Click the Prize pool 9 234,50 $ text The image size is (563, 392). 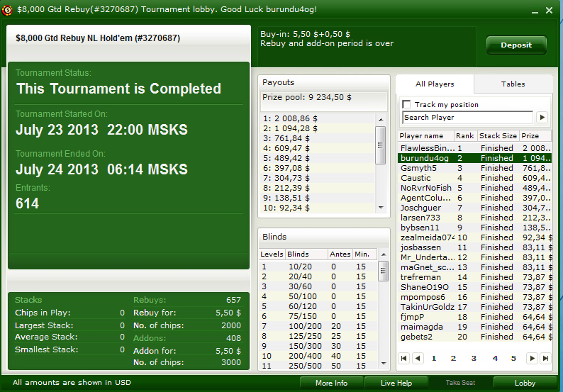point(307,97)
